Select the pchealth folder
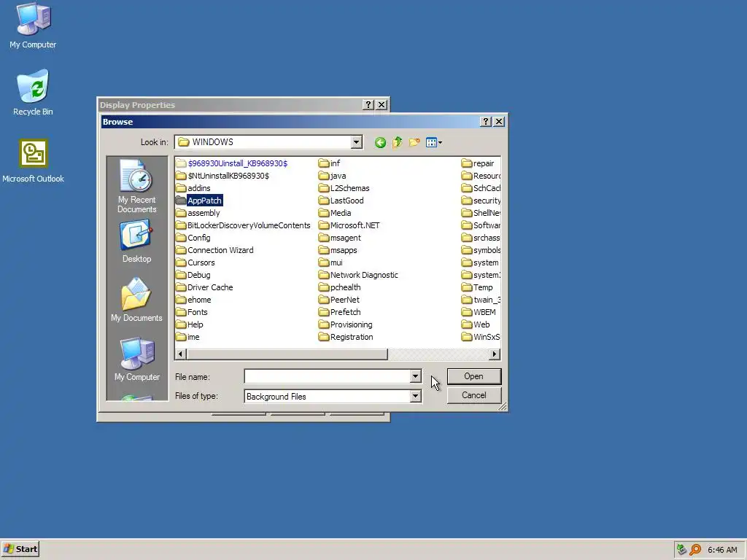Screen dimensions: 747x560 (x=340, y=287)
